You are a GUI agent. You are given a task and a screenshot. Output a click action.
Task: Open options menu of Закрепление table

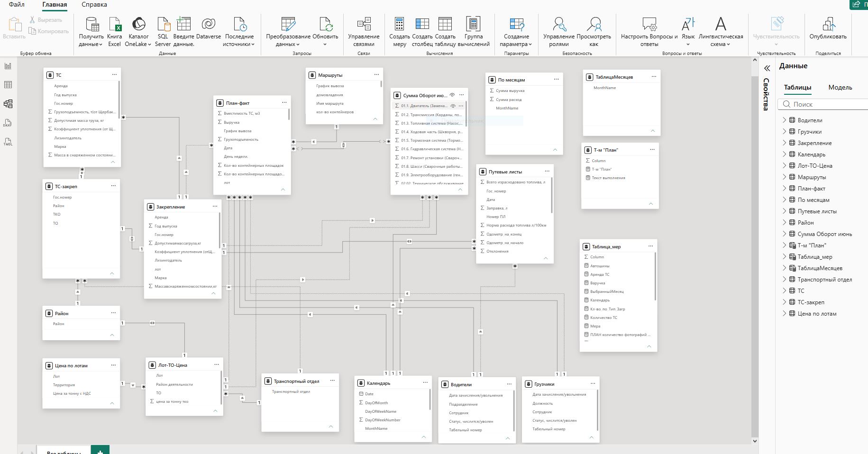(x=215, y=206)
